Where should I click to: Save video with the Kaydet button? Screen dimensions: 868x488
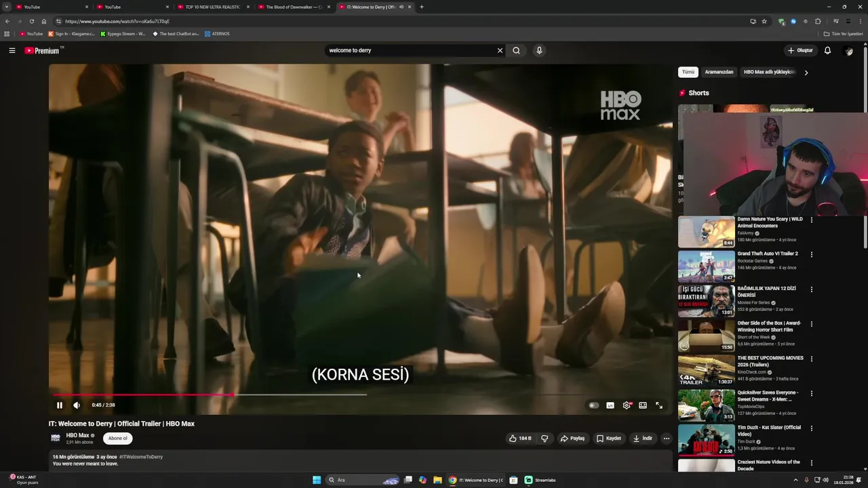[609, 439]
